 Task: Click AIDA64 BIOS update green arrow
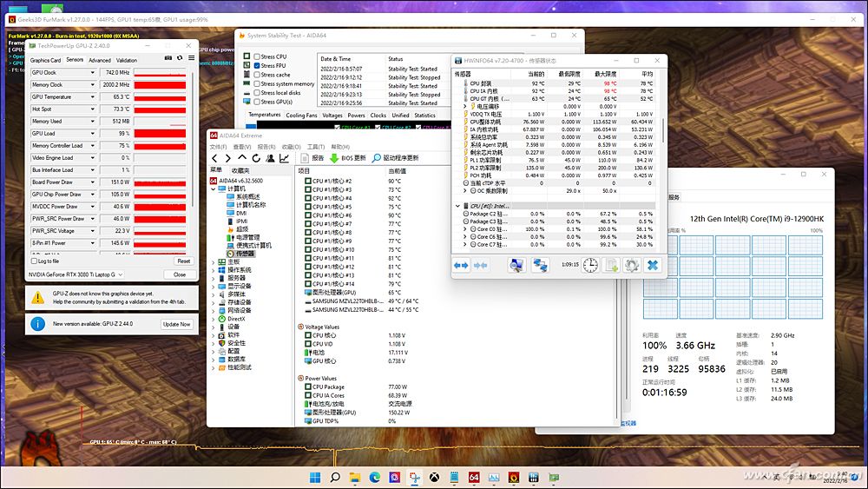click(334, 158)
